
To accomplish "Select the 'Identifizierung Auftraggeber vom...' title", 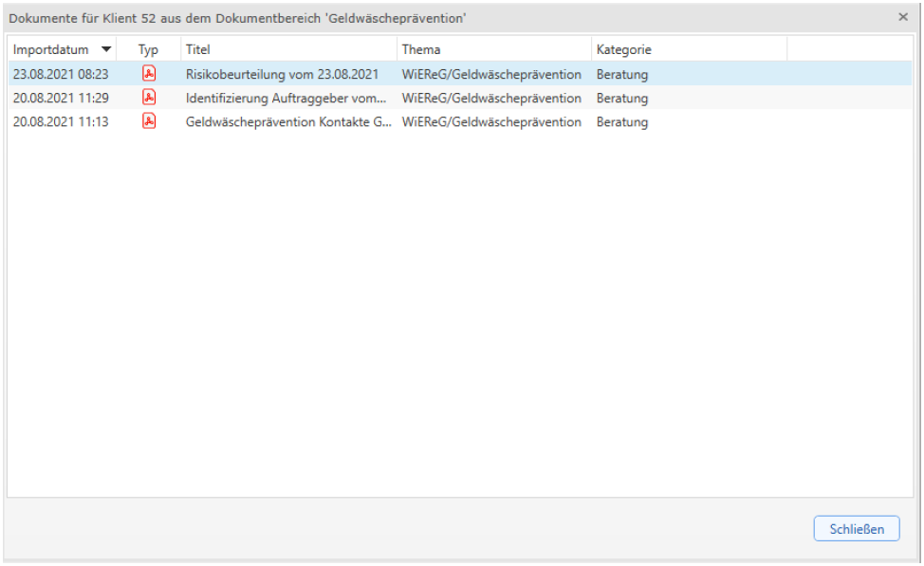I will [x=286, y=98].
